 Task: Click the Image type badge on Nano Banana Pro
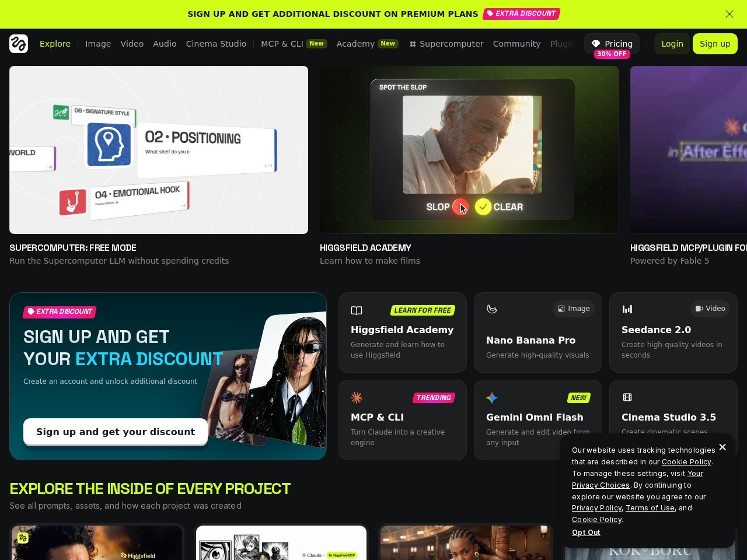click(x=574, y=309)
